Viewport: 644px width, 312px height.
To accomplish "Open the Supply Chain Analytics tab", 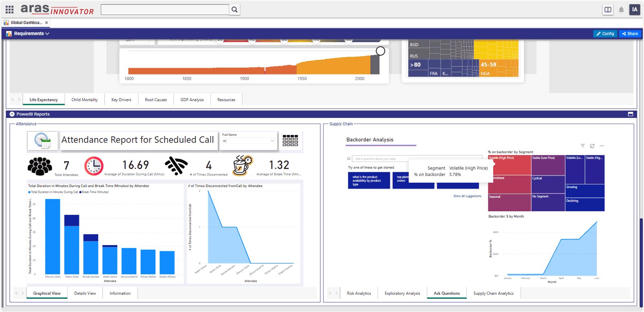I will click(x=493, y=293).
